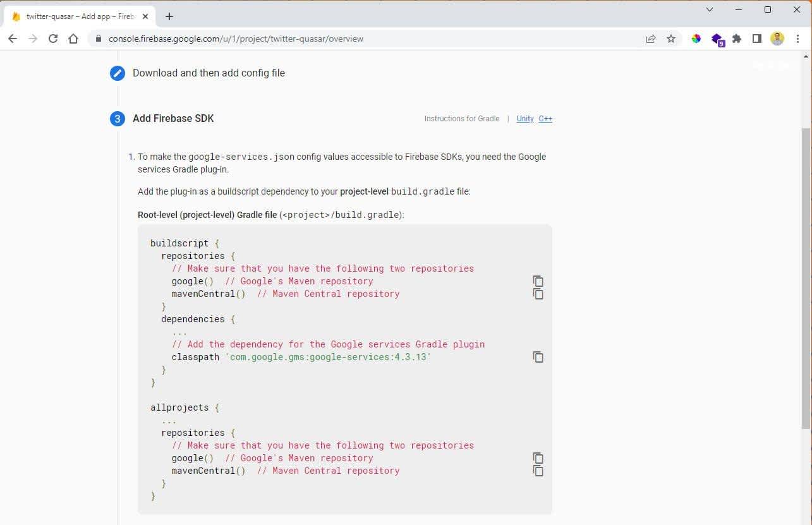Copy mavenCentral() line in buildscript repositories
Screen dimensions: 812x525
538,294
